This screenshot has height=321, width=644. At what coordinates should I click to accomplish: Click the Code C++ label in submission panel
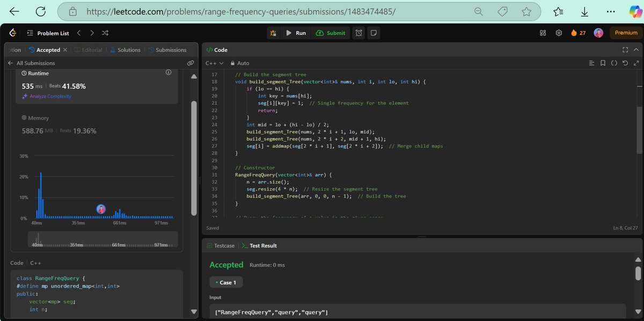click(26, 263)
